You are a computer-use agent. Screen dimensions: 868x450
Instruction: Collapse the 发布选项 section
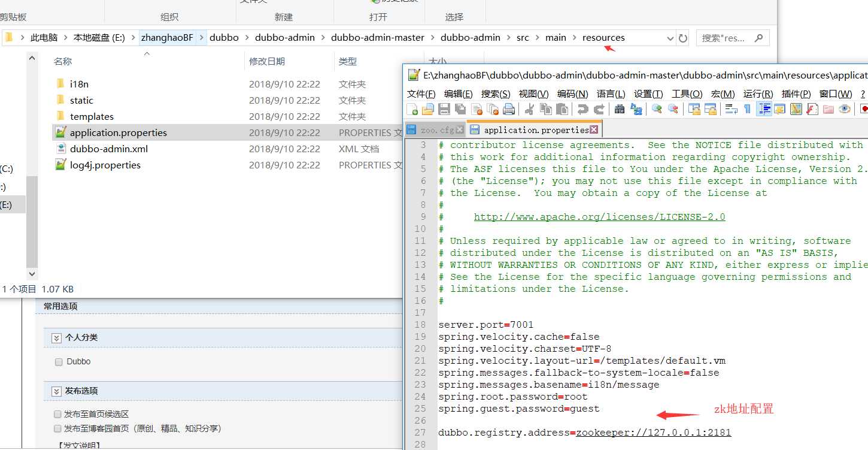(56, 391)
